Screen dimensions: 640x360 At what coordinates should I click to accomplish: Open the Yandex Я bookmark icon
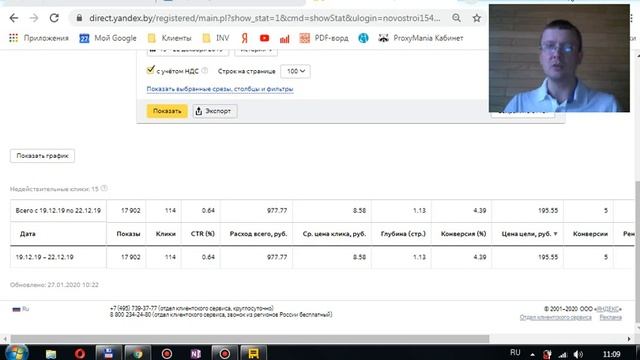[244, 38]
